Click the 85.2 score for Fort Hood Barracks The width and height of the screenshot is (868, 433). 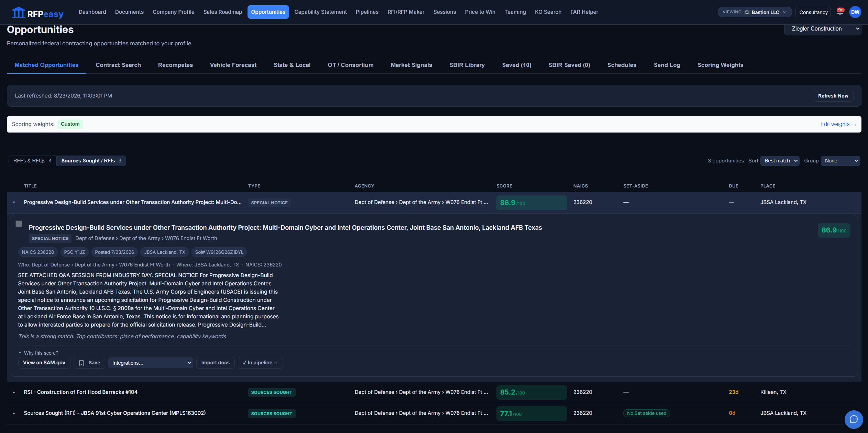coord(531,392)
